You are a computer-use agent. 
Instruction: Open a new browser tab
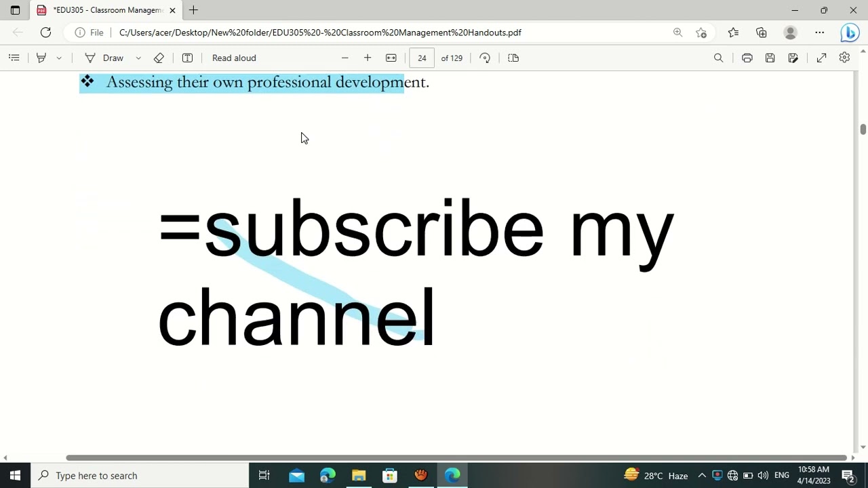(193, 10)
